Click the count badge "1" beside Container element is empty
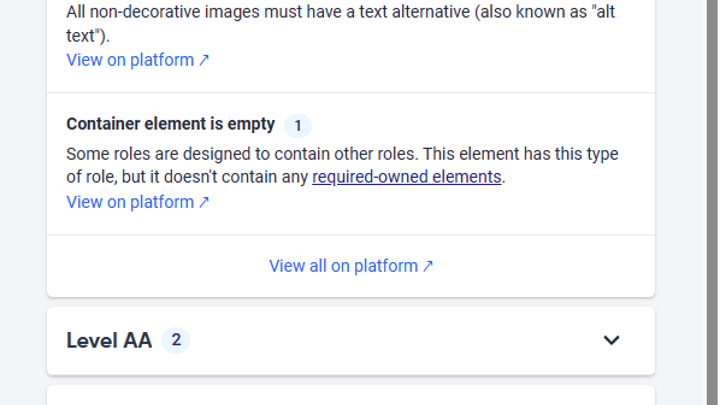This screenshot has width=720, height=405. 297,126
